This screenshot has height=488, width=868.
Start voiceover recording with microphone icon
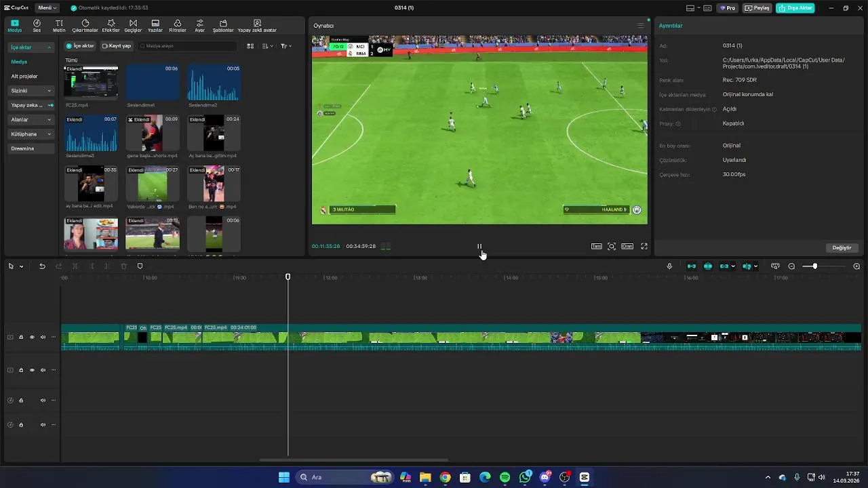669,266
